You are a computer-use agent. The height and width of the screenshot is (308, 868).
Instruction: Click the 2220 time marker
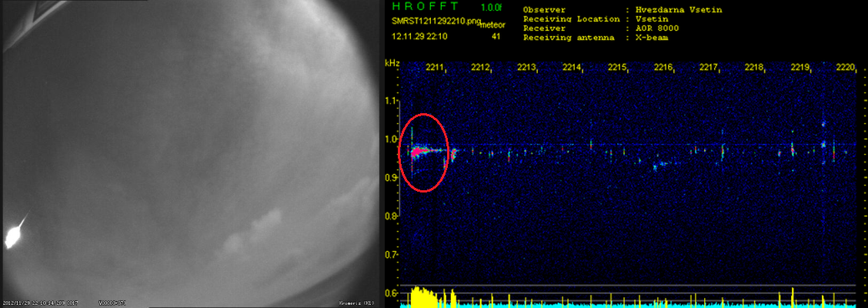pos(845,68)
